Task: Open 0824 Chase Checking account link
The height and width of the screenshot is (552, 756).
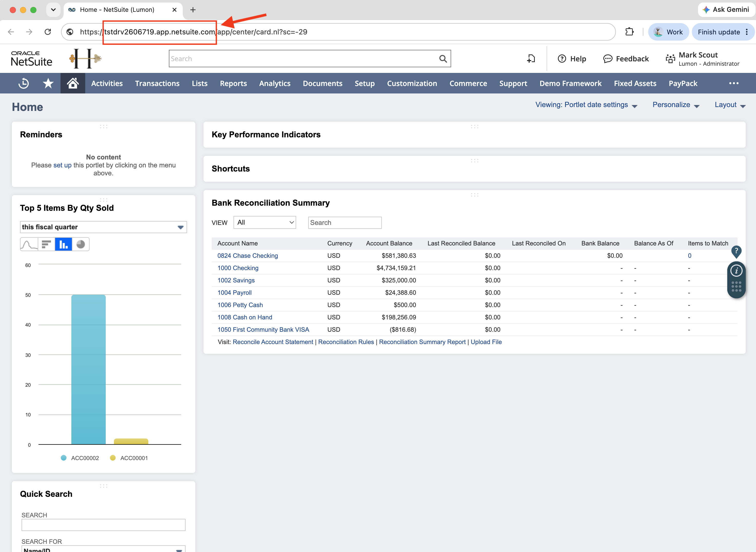Action: click(x=248, y=256)
